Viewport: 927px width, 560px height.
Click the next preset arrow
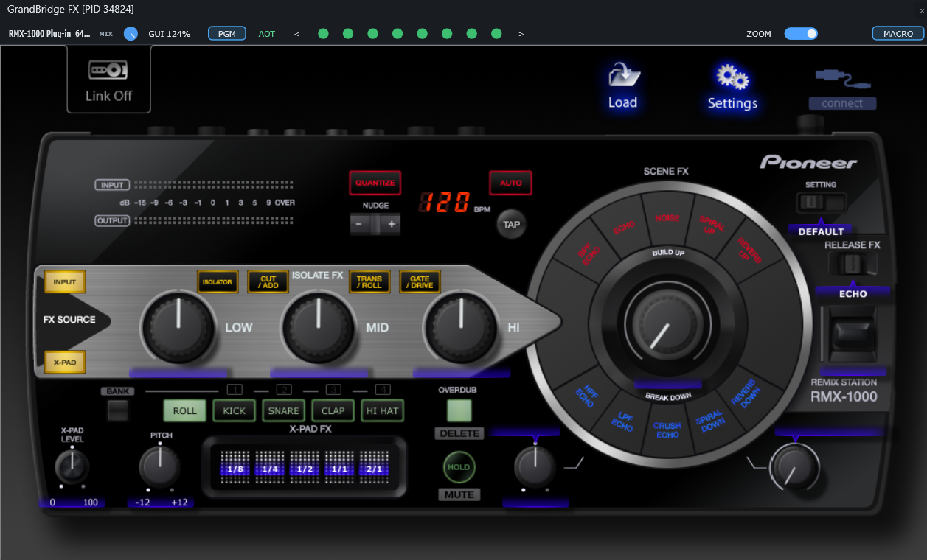(x=521, y=34)
